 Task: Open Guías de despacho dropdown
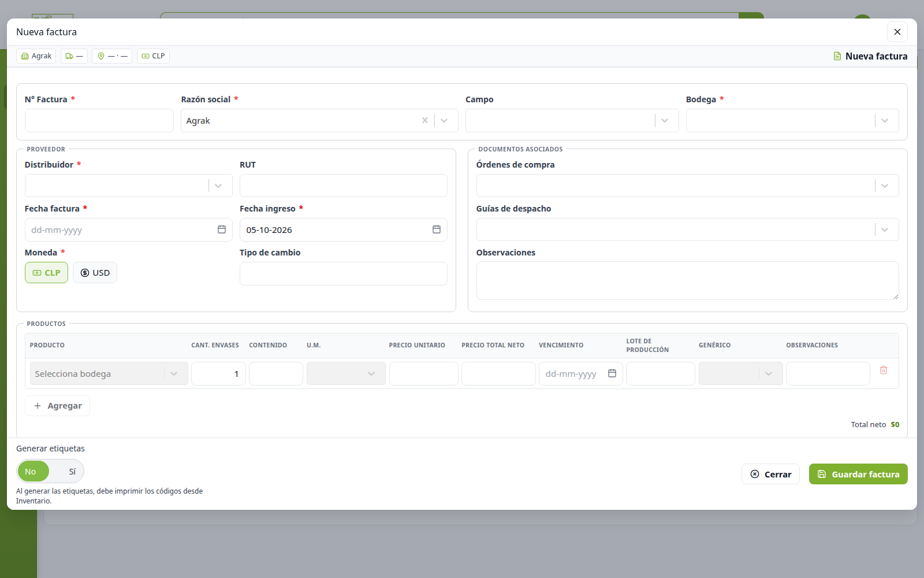click(x=885, y=229)
